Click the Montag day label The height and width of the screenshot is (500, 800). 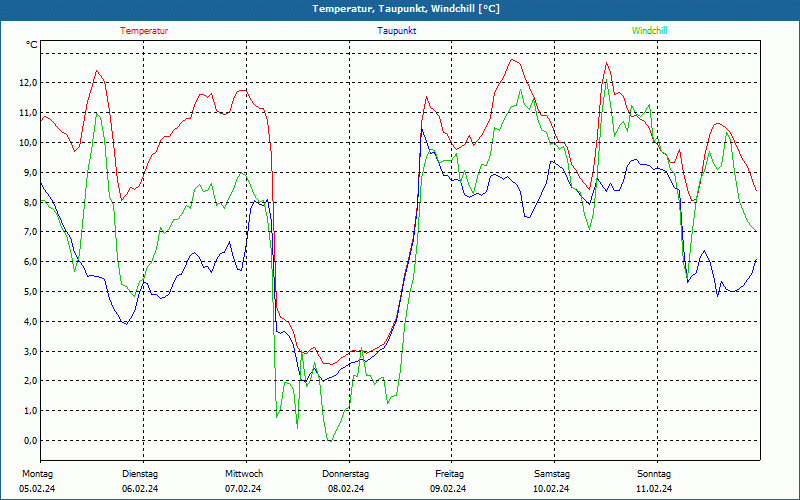coord(37,474)
